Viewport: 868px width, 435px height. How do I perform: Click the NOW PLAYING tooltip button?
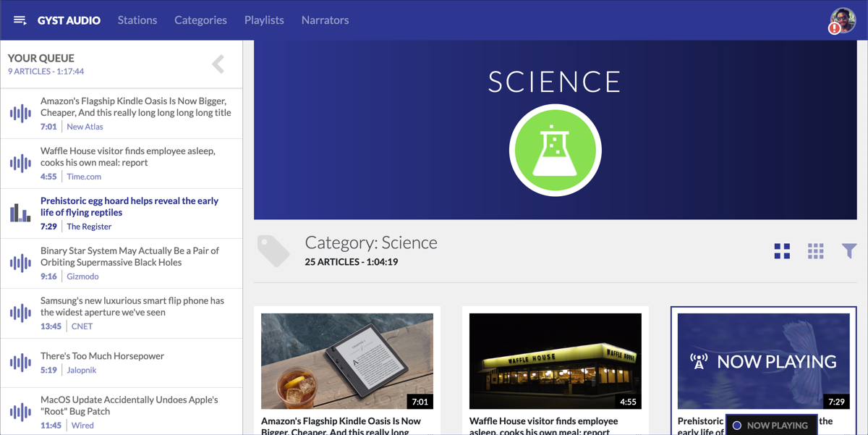[x=771, y=426]
